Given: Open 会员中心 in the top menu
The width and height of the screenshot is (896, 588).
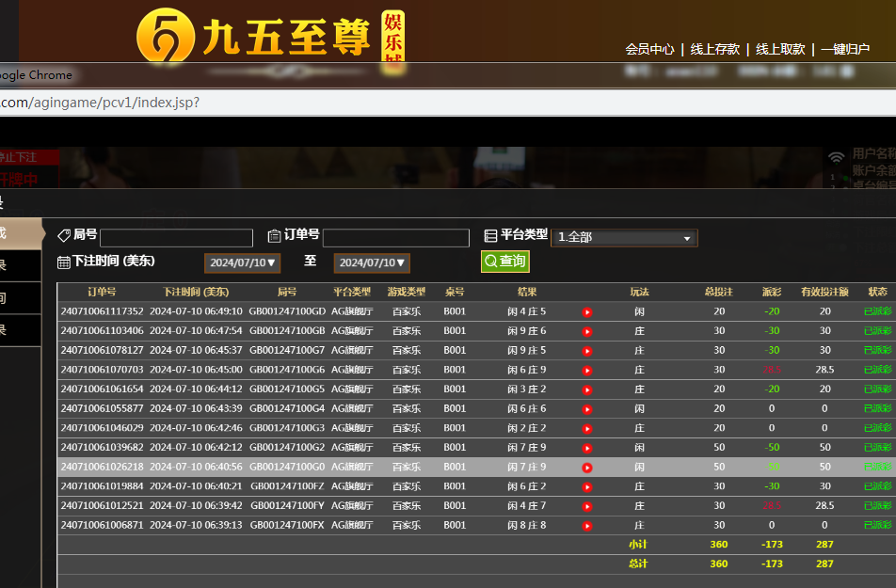Looking at the screenshot, I should click(x=649, y=49).
